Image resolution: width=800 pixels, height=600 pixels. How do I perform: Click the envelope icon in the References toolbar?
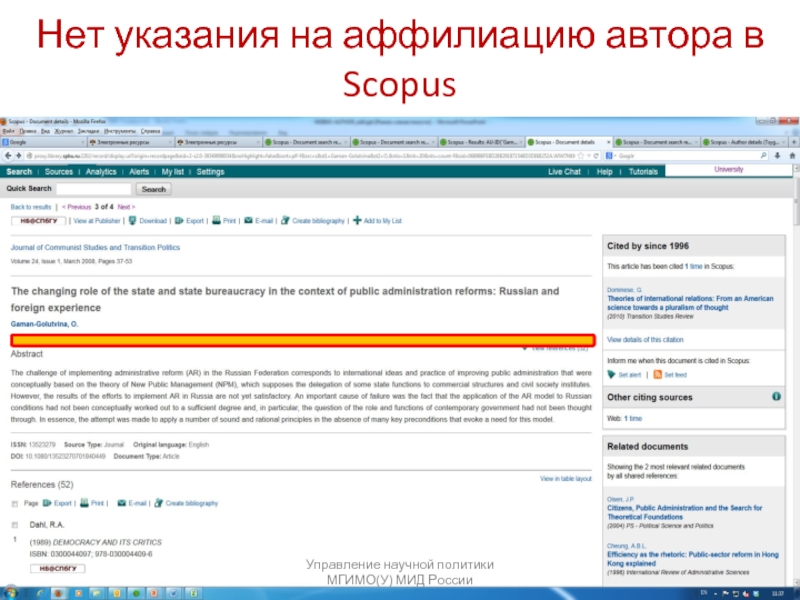[x=121, y=503]
